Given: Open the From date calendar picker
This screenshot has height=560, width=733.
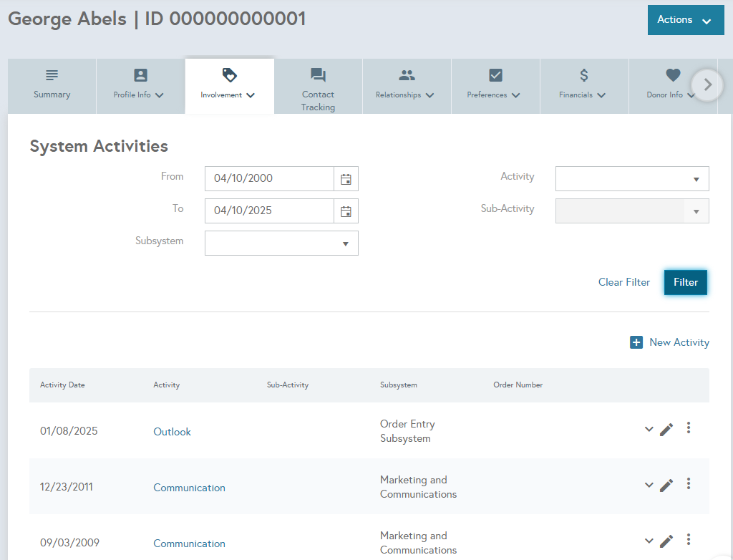Looking at the screenshot, I should (x=346, y=179).
